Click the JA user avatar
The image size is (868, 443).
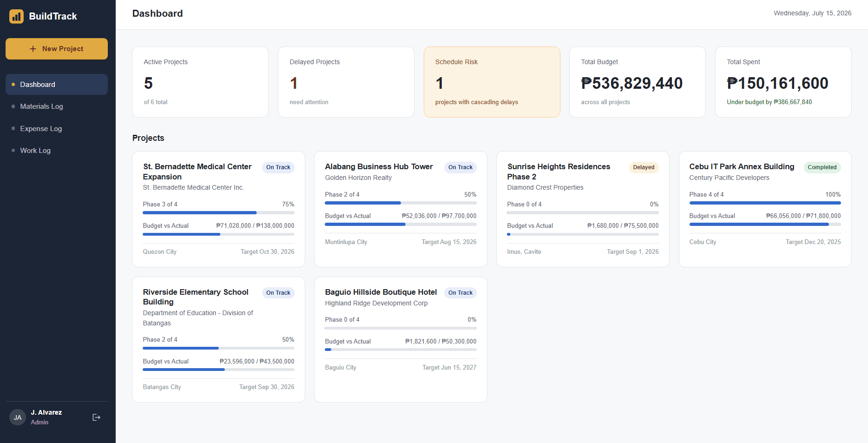[x=18, y=417]
